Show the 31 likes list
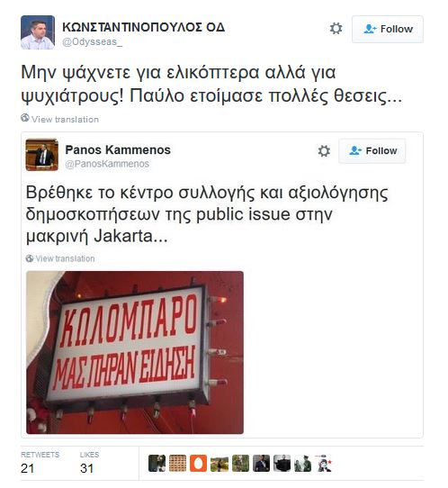 89,463
